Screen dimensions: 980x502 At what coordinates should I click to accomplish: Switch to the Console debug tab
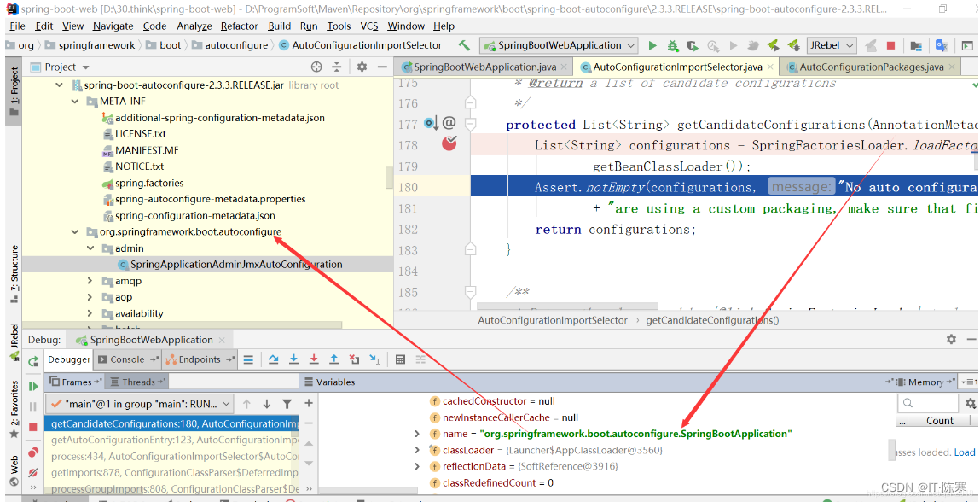127,359
